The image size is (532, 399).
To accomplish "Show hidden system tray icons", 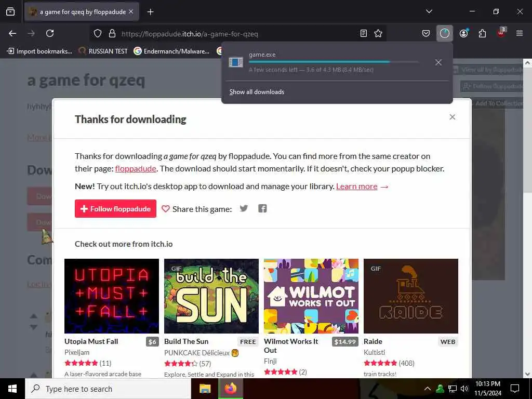I will coord(428,389).
